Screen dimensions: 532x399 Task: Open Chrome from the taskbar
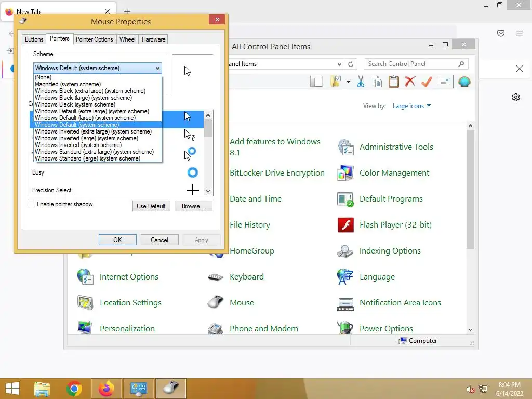(x=74, y=389)
